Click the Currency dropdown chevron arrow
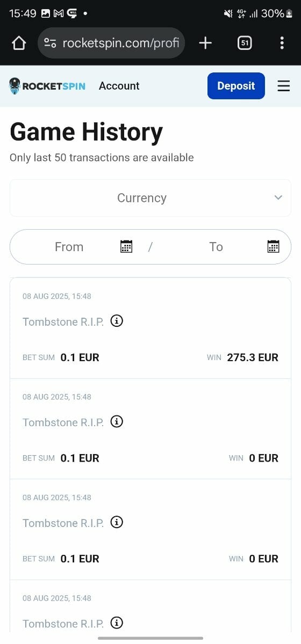The height and width of the screenshot is (644, 301). click(278, 198)
